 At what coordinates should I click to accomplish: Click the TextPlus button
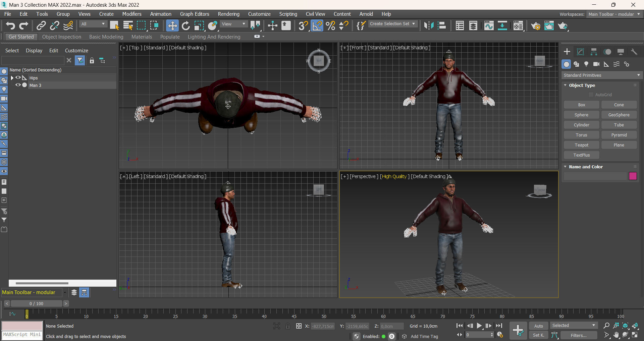point(582,155)
